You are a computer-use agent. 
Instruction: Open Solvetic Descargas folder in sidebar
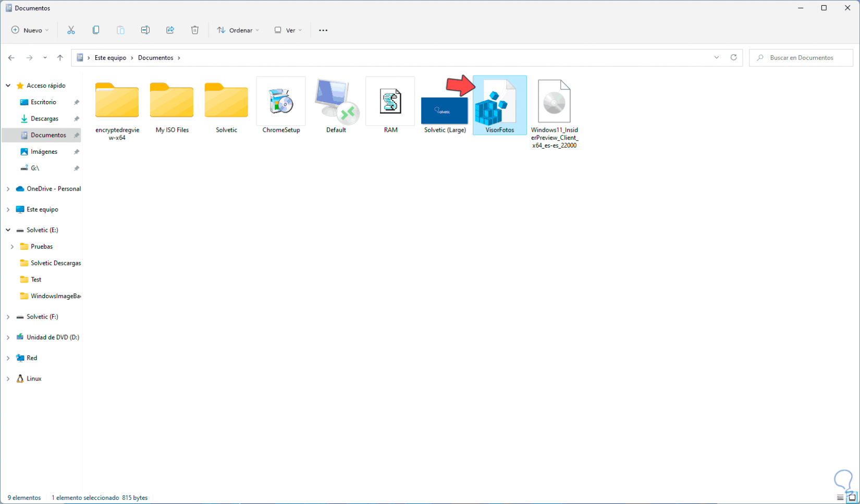[x=55, y=263]
